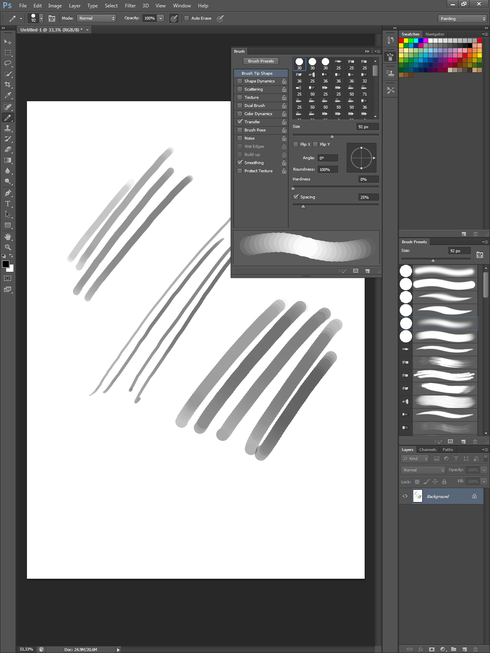Select the Dodge tool

pyautogui.click(x=7, y=182)
